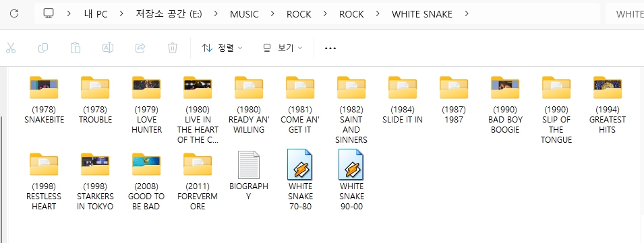Select the (1978) TROUBLE folder
The width and height of the screenshot is (644, 243).
pos(95,100)
